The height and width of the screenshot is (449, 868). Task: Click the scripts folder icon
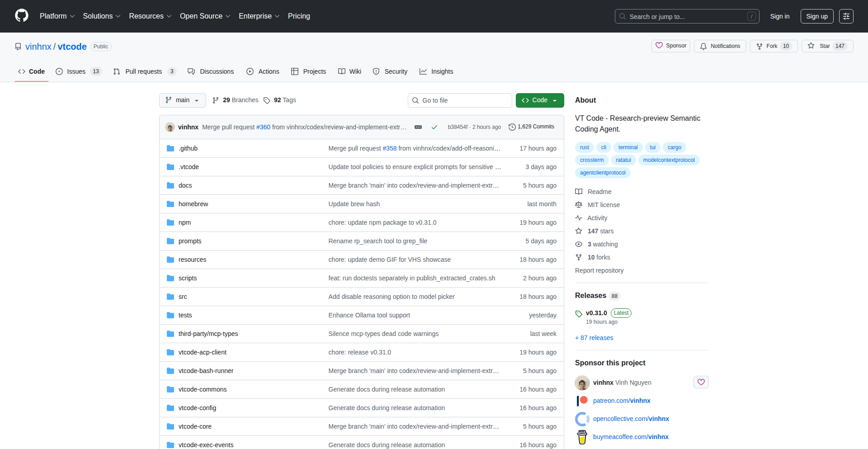(x=170, y=278)
